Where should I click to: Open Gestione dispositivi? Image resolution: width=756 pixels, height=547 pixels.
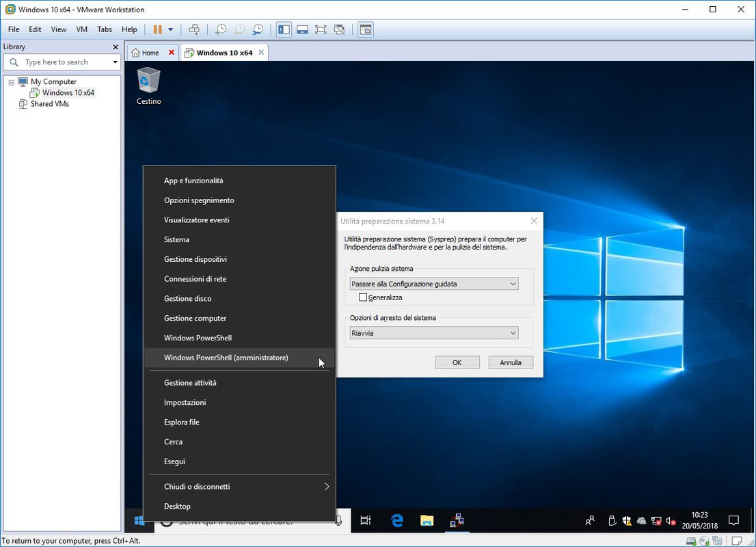(x=240, y=260)
